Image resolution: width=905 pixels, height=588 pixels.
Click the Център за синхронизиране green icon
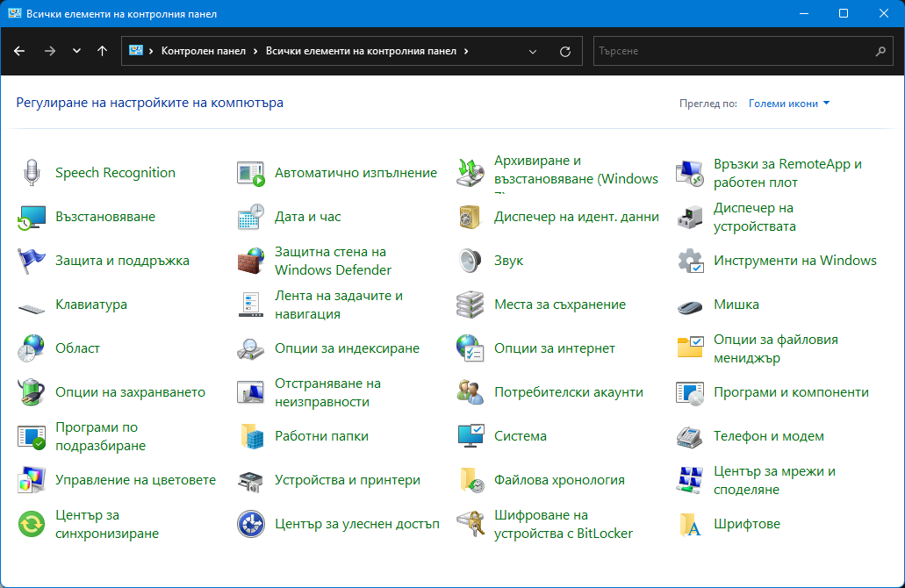coord(32,524)
